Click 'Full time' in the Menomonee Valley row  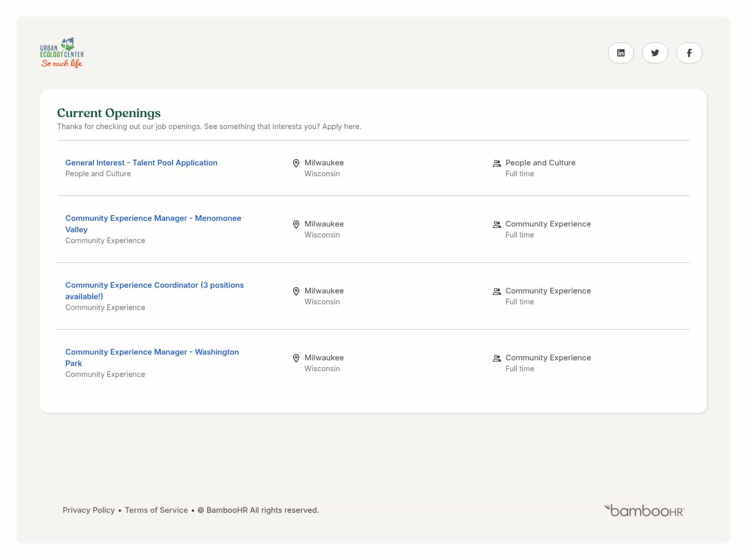(520, 235)
